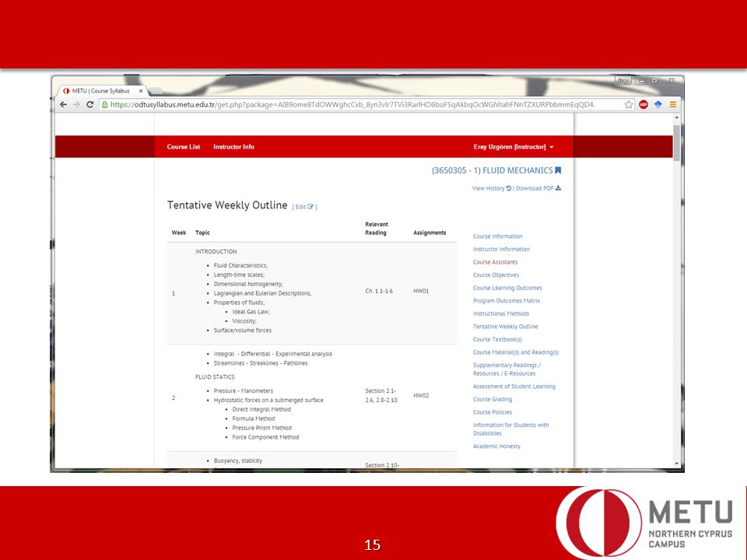Open the AdBlock Plus extension icon
Screen dimensions: 747x560
(x=644, y=104)
